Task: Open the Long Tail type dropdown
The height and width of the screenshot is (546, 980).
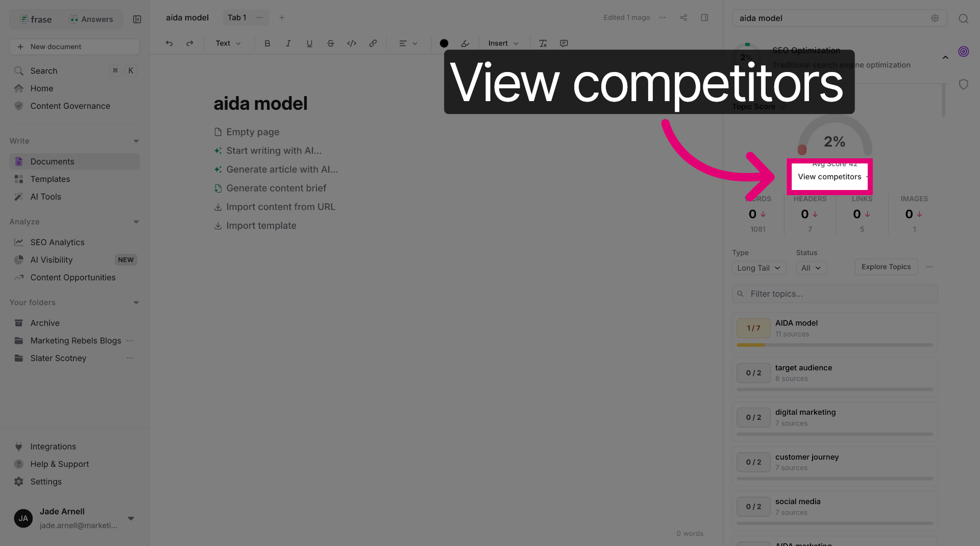Action: [x=758, y=268]
